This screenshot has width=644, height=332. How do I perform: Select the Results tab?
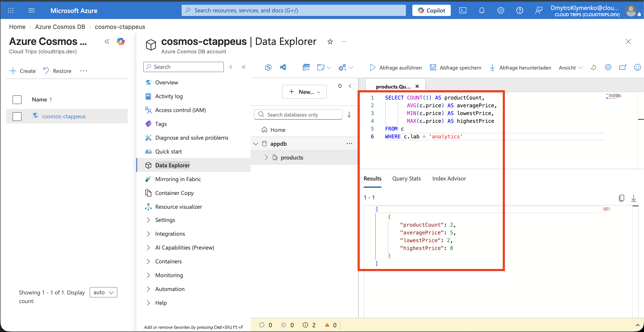point(372,178)
